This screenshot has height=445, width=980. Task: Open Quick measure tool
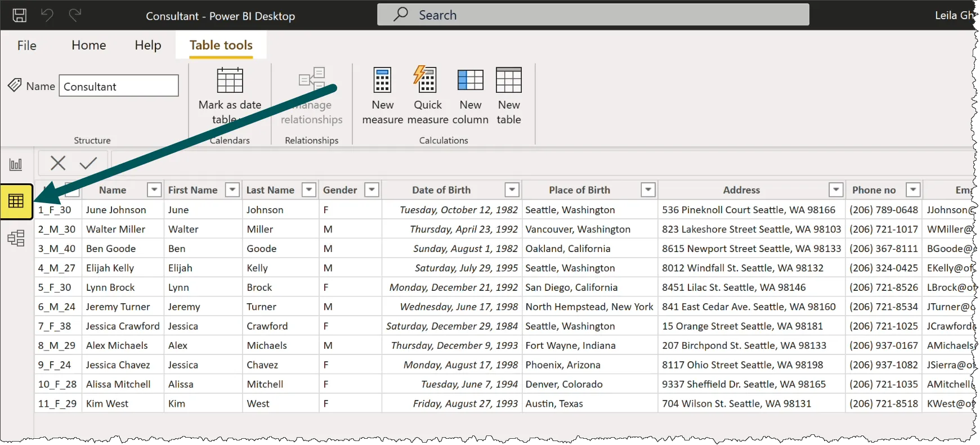(x=427, y=96)
